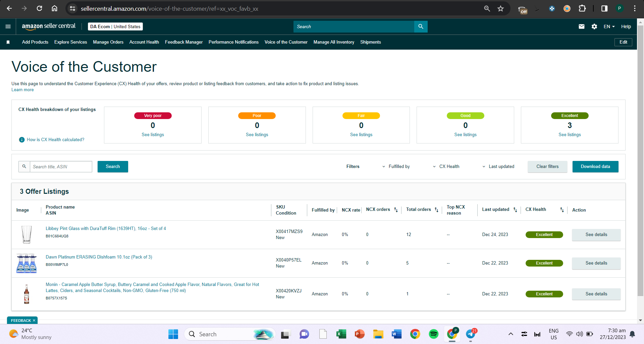Open Add Products menu item

(x=35, y=42)
